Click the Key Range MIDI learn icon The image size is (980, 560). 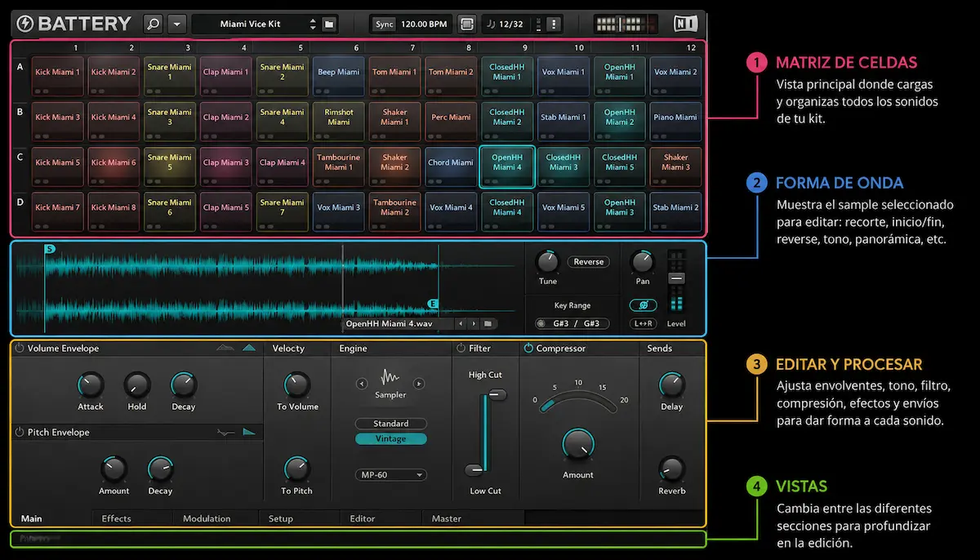[540, 324]
